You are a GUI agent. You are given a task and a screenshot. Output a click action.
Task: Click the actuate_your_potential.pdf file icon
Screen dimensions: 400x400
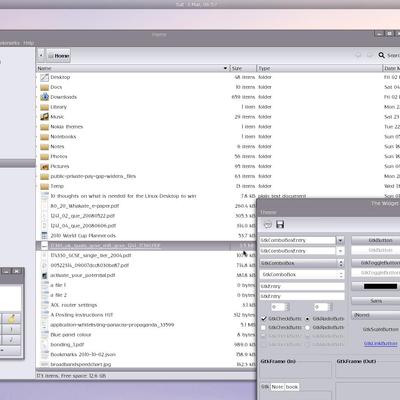(x=44, y=275)
